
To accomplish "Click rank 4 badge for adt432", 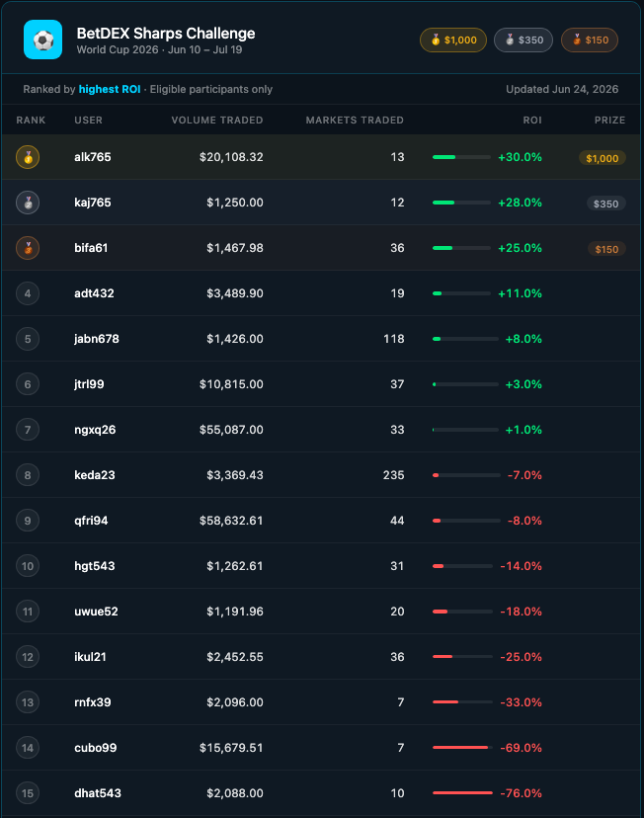I will coord(28,293).
